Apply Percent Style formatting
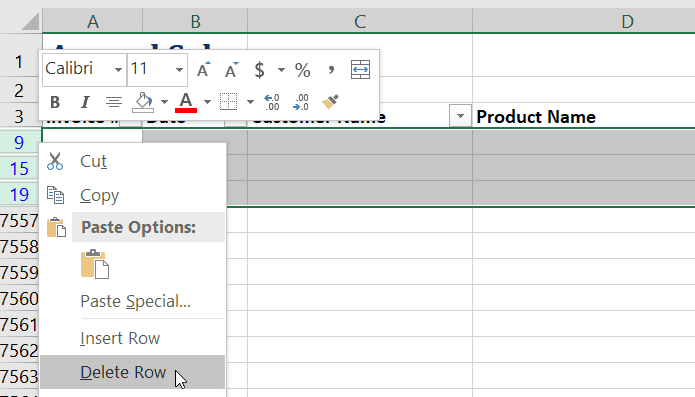Image resolution: width=695 pixels, height=397 pixels. (x=303, y=70)
